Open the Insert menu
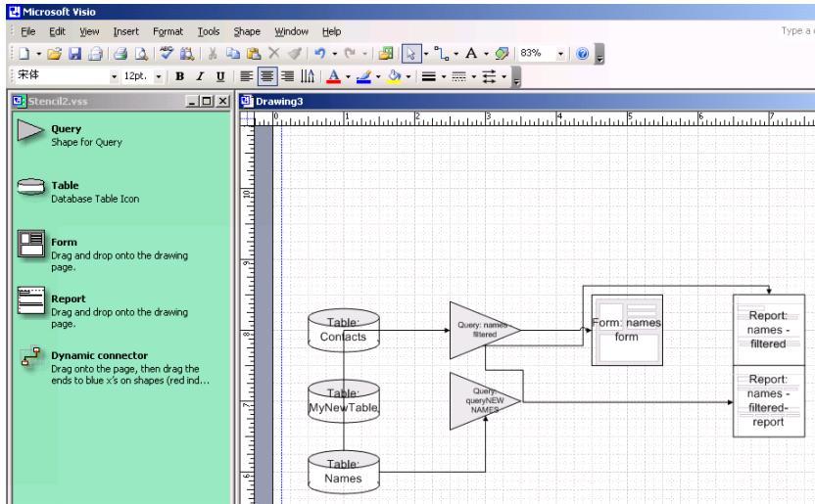 [x=125, y=31]
